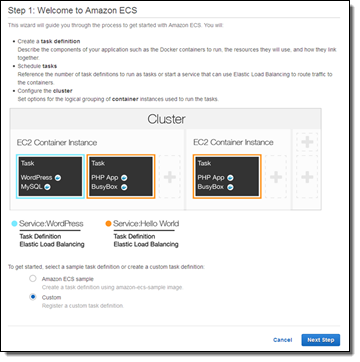The height and width of the screenshot is (362, 360).
Task: Click the top plus placeholder at the cluster's right edge
Action: pos(307,142)
